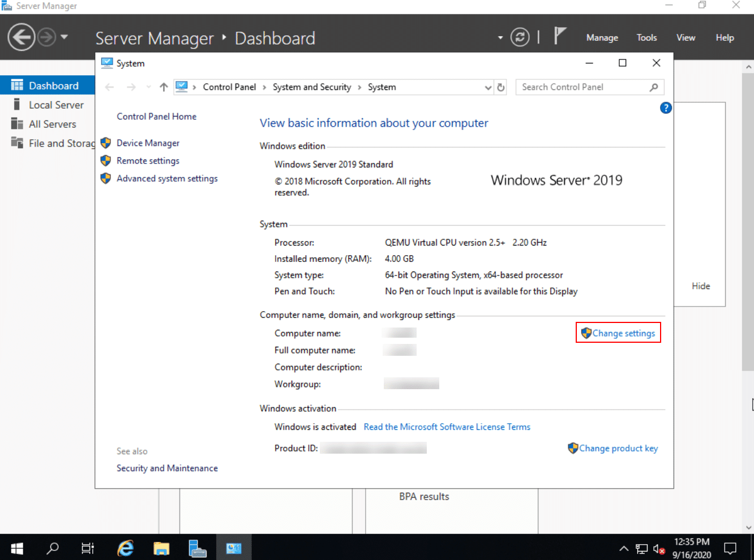Screen dimensions: 754x560
Task: Open the Action Center notification icon
Action: pos(730,548)
